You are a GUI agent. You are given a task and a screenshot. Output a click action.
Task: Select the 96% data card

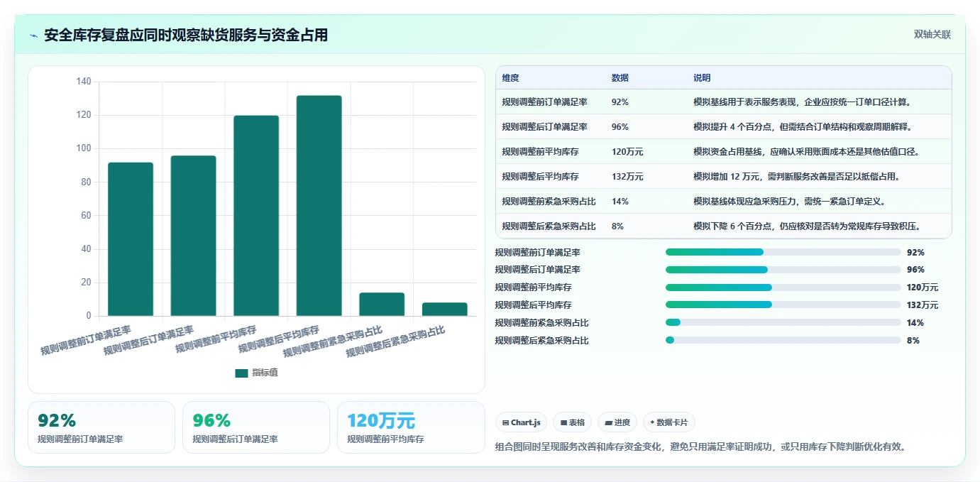[256, 427]
